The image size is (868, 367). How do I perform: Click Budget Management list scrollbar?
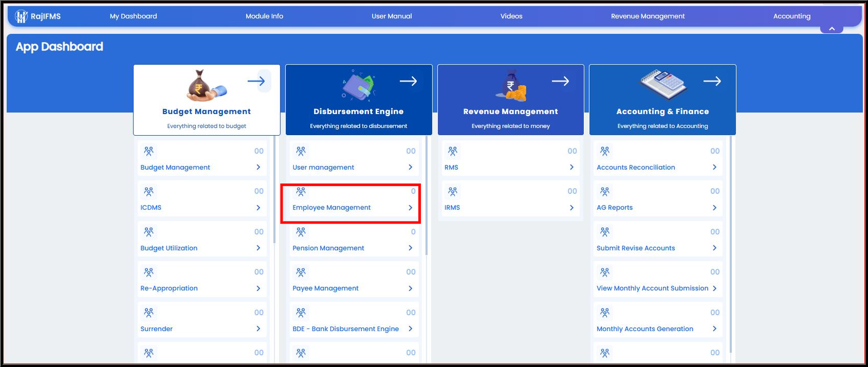click(275, 189)
